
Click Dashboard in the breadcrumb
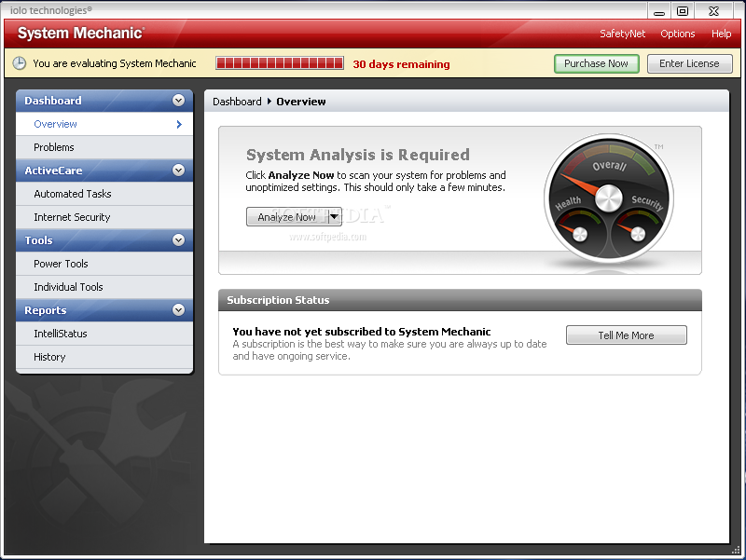(237, 102)
